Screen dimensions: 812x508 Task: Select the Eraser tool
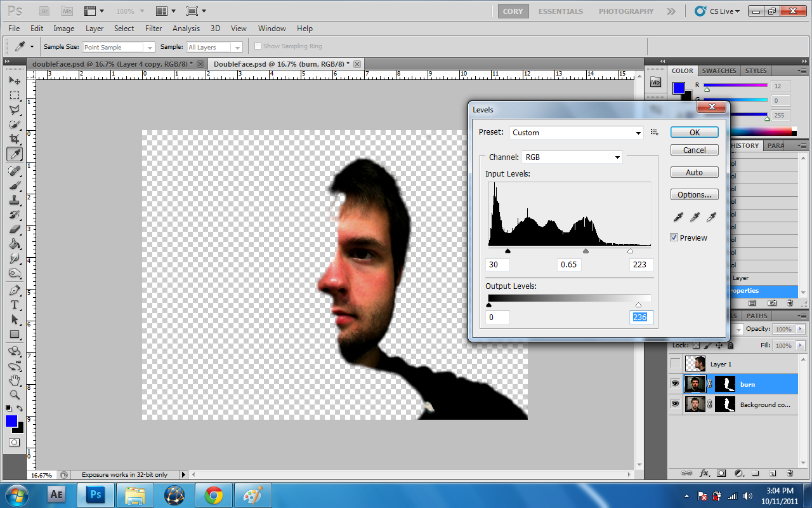pos(14,229)
